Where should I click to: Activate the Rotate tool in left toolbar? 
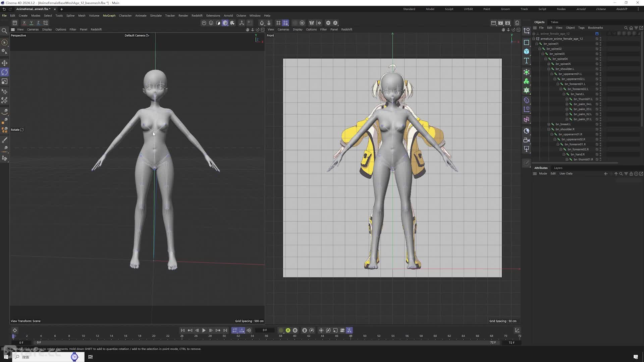pyautogui.click(x=5, y=72)
